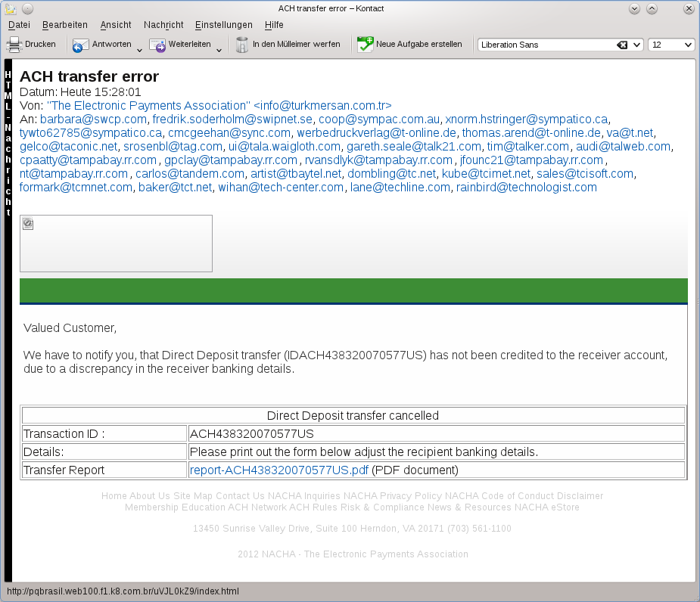This screenshot has height=602, width=700.
Task: Open the Ansicht menu
Action: [x=116, y=25]
